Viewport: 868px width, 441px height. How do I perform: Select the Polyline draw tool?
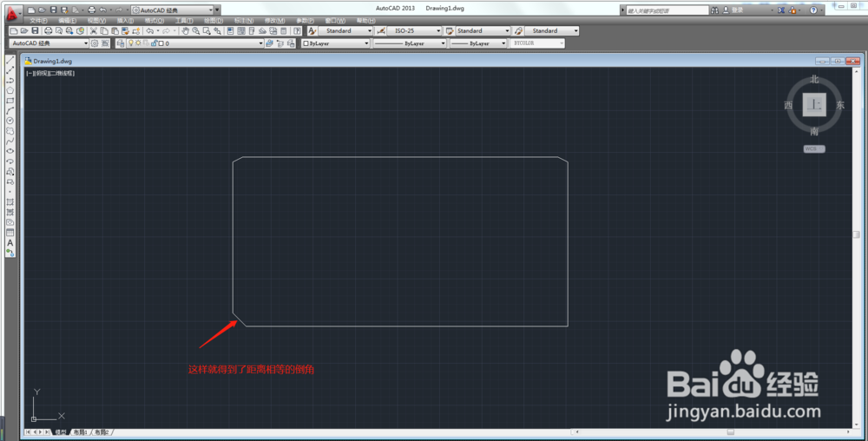(10, 80)
